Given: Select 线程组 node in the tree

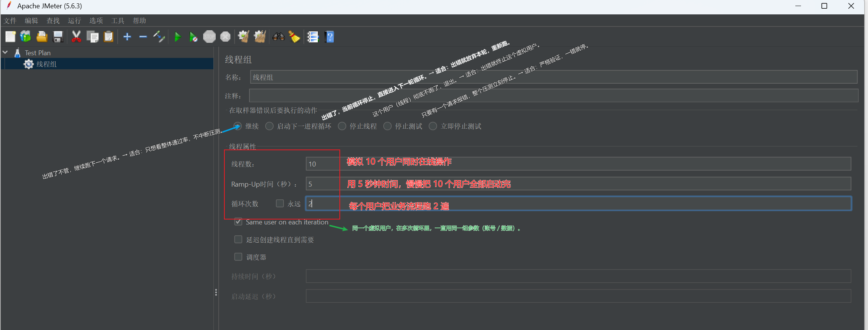Looking at the screenshot, I should (47, 64).
